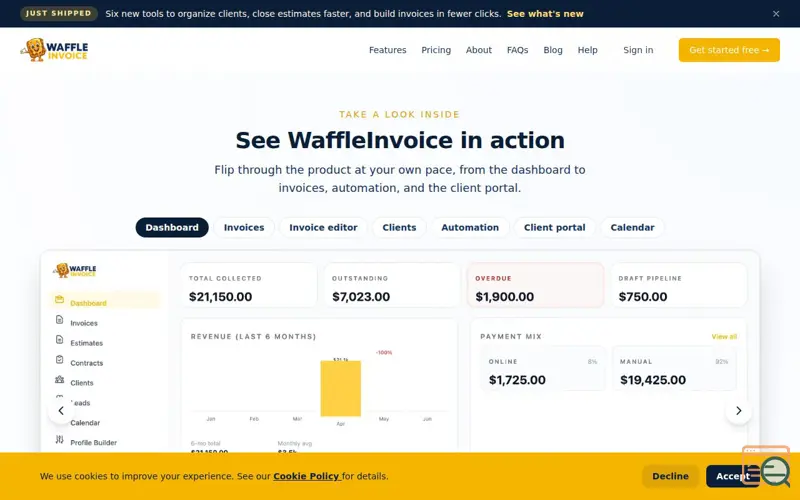Screen dimensions: 800x500
Task: Click the Dashboard sidebar icon
Action: click(59, 299)
